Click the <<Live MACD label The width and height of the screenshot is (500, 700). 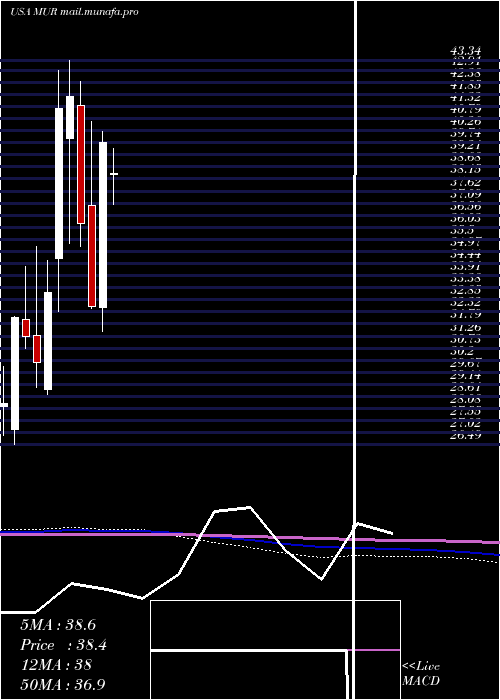coord(421,673)
